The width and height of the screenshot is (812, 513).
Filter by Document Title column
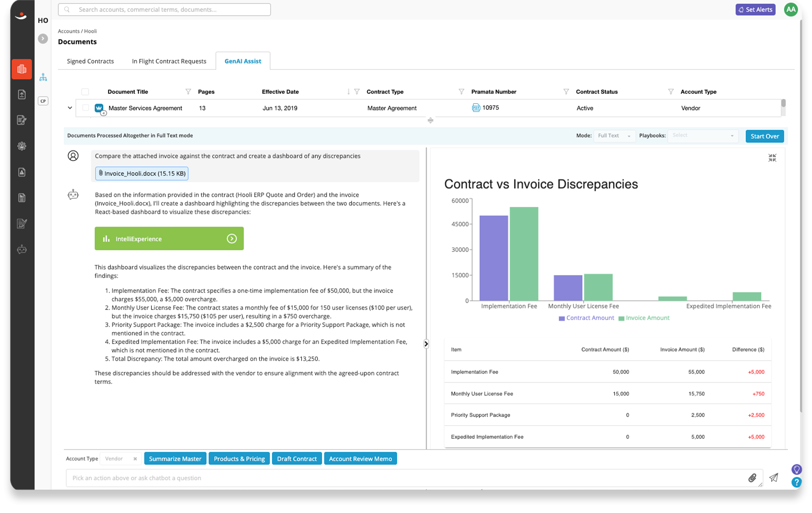(188, 92)
